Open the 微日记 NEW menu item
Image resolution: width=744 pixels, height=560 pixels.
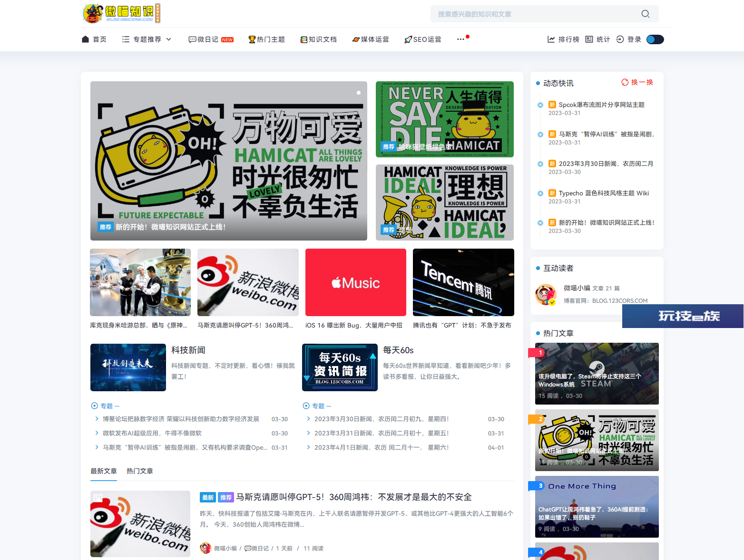(211, 39)
